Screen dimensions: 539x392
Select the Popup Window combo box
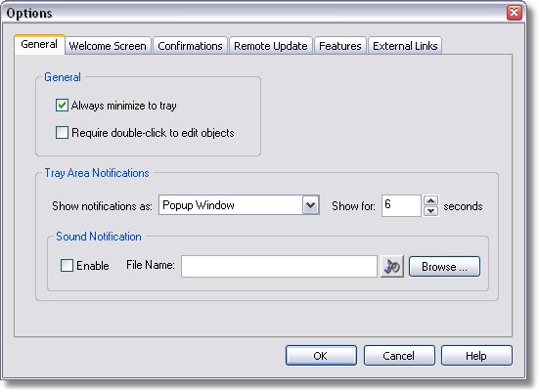pyautogui.click(x=239, y=205)
